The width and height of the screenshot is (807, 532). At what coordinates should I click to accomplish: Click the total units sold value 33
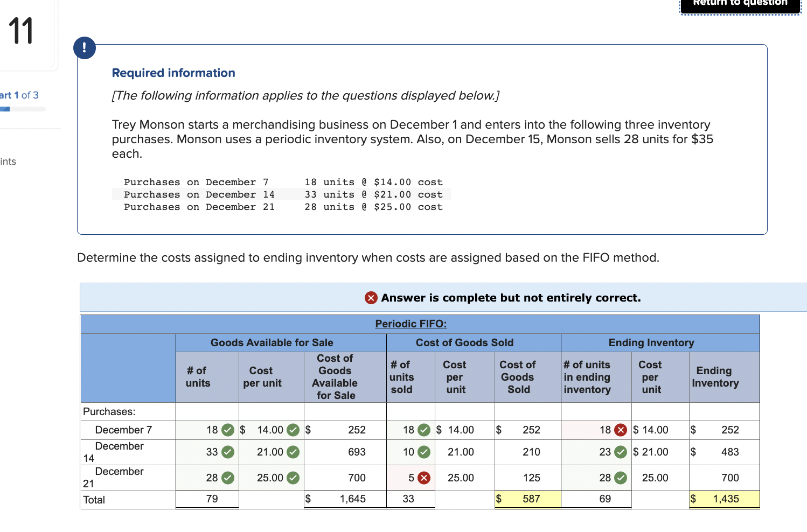coord(408,499)
